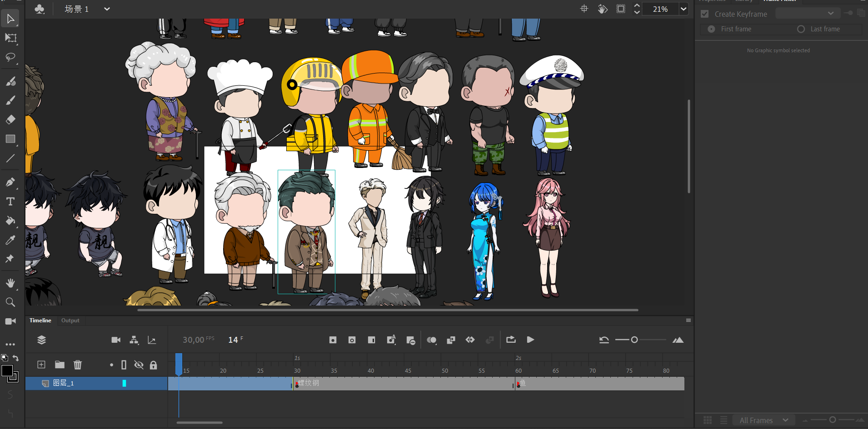This screenshot has width=868, height=429.
Task: Choose the Last frame radio option
Action: coord(801,29)
